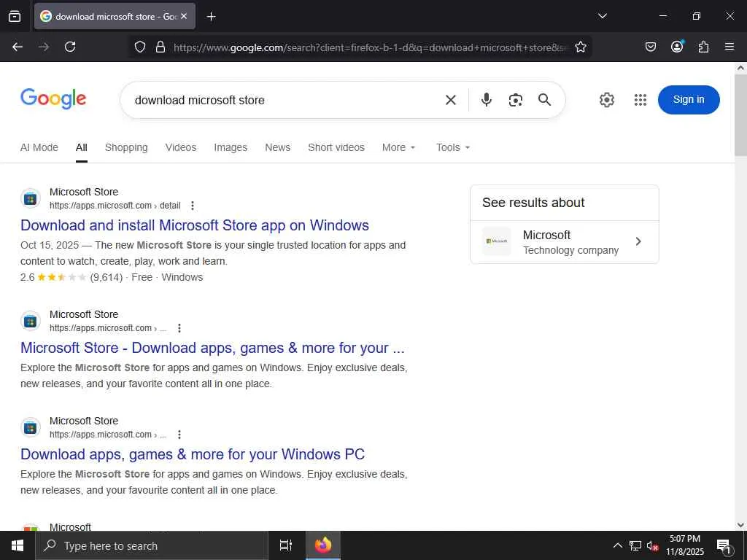Viewport: 747px width, 560px height.
Task: Click the address bar URL
Action: pyautogui.click(x=370, y=47)
